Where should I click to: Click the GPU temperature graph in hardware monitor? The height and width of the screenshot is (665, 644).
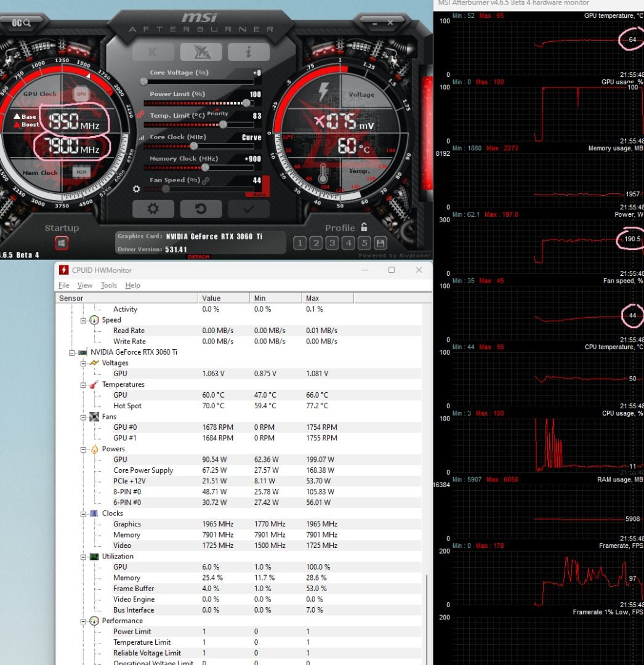tap(547, 47)
